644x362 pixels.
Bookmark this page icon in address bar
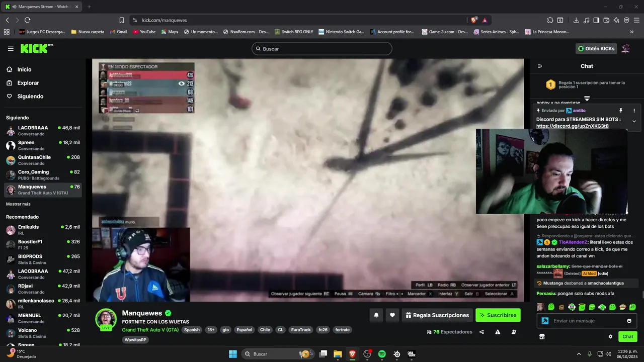(x=122, y=20)
